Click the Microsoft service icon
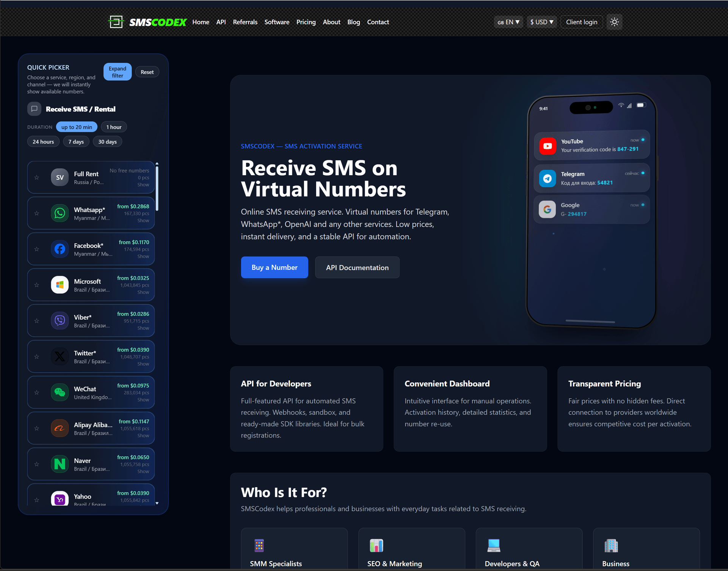 click(60, 285)
